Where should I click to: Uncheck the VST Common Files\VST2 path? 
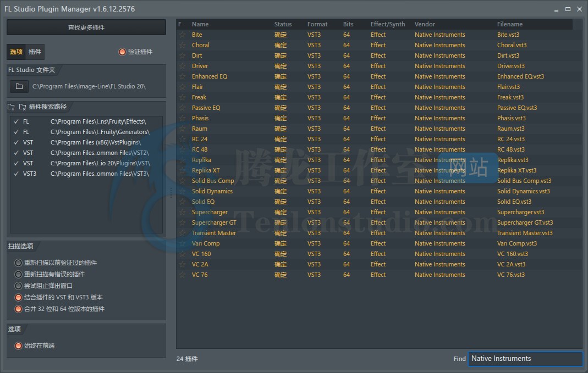pos(16,153)
